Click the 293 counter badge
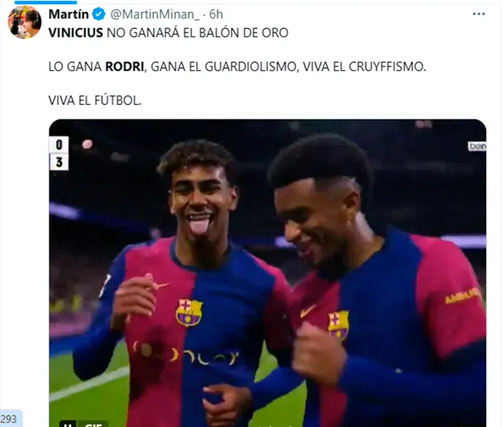The image size is (504, 427). (10, 419)
